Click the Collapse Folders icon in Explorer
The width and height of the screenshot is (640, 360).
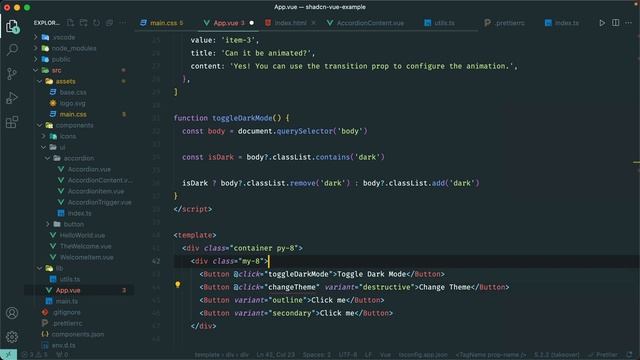coord(109,23)
